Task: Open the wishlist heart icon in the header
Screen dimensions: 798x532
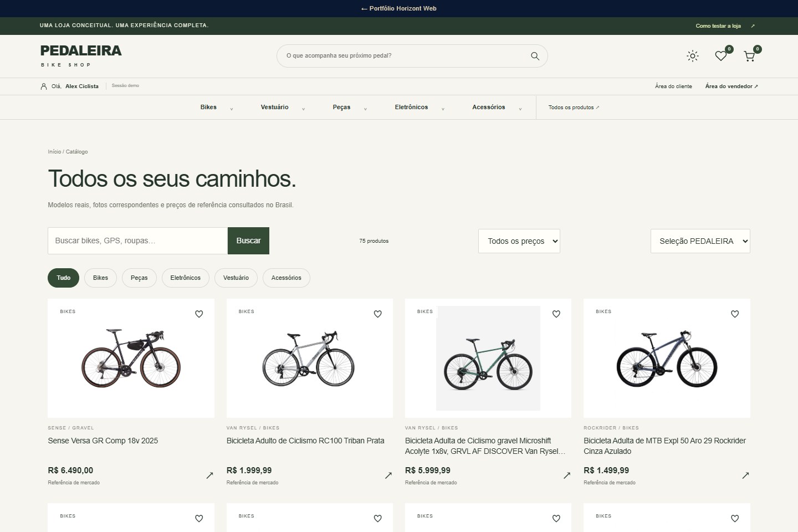Action: click(x=721, y=56)
